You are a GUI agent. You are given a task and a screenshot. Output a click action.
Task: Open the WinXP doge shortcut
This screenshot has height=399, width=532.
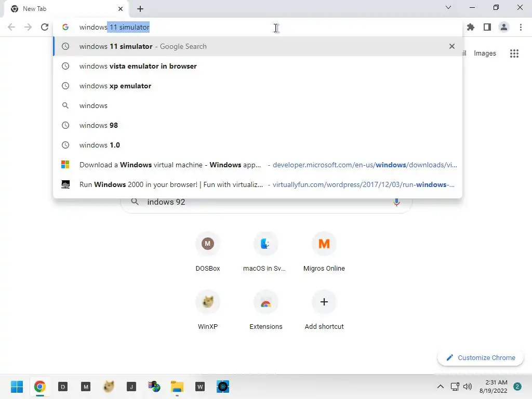coord(208,310)
